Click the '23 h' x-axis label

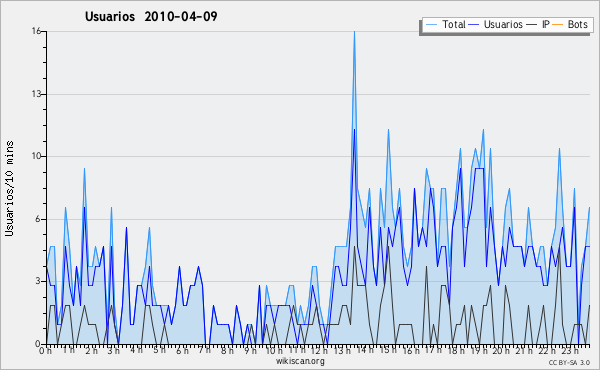click(x=570, y=351)
